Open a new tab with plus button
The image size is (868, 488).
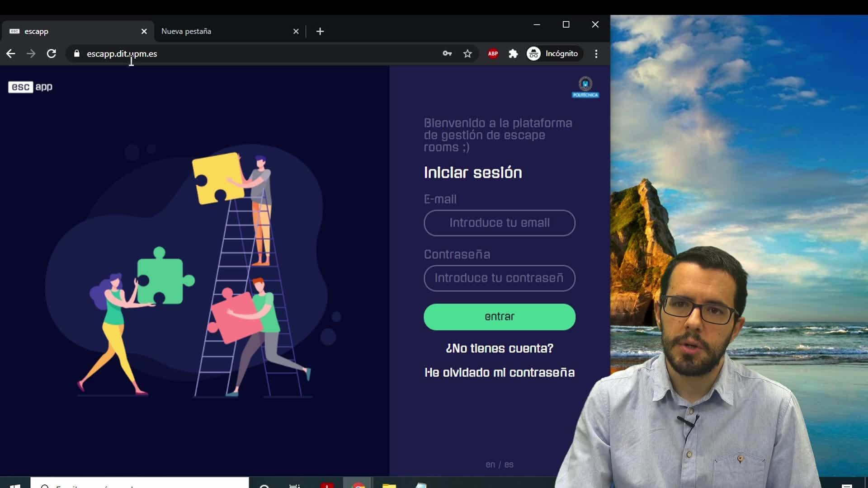(x=320, y=31)
